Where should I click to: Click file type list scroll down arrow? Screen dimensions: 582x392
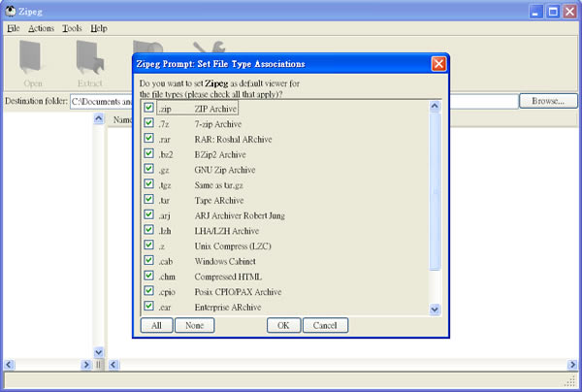[435, 309]
